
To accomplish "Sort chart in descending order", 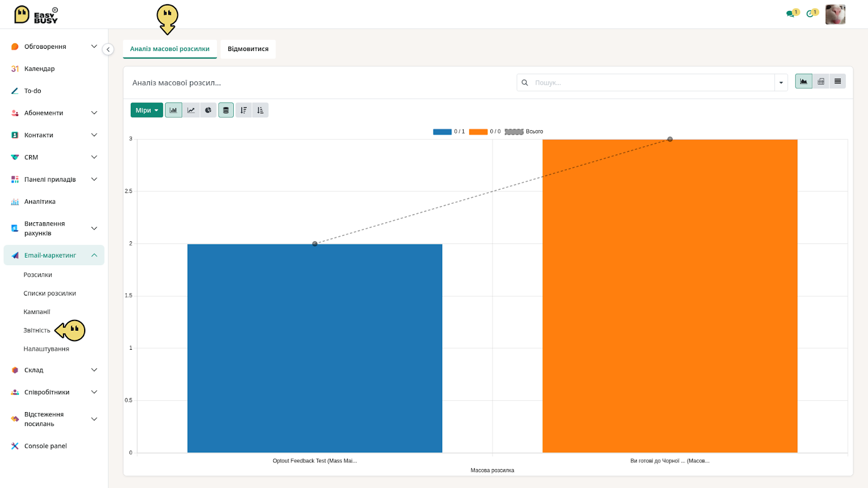I will tap(244, 110).
